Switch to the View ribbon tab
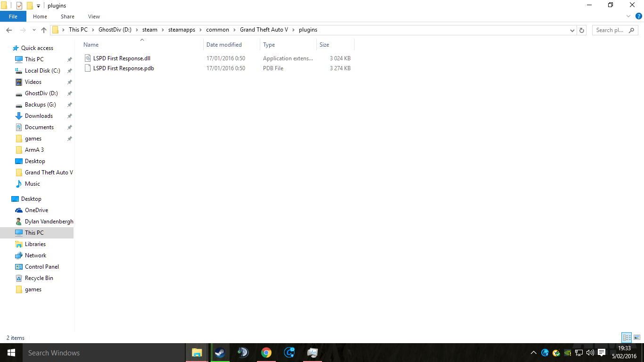This screenshot has width=644, height=362. [94, 16]
